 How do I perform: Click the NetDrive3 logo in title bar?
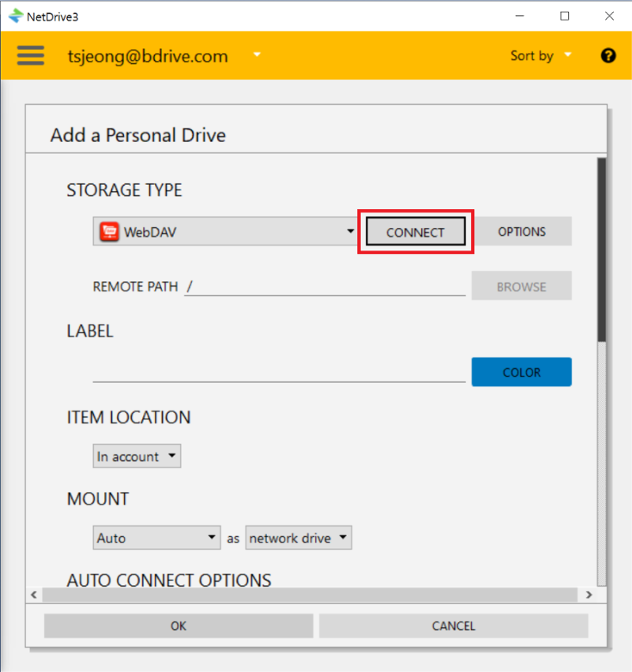(x=16, y=17)
